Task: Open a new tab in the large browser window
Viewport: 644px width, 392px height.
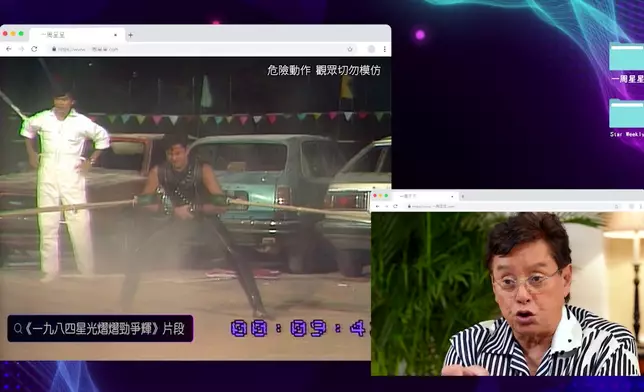Action: [130, 35]
